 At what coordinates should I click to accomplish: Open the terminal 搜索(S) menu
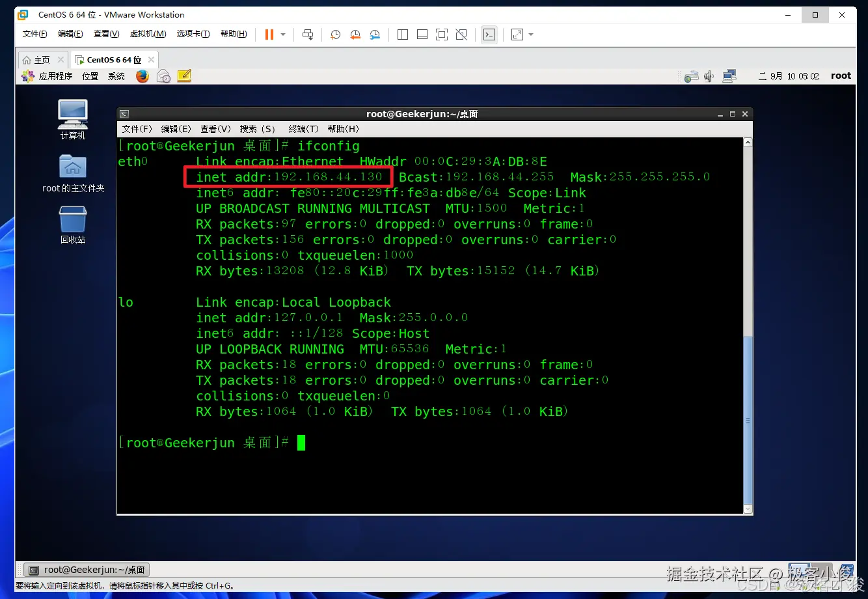[x=258, y=129]
